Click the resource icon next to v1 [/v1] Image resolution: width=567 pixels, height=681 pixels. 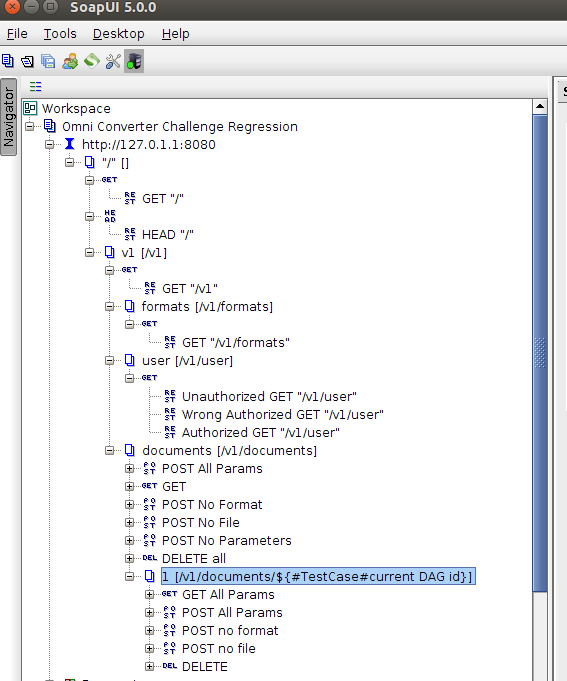coord(110,252)
